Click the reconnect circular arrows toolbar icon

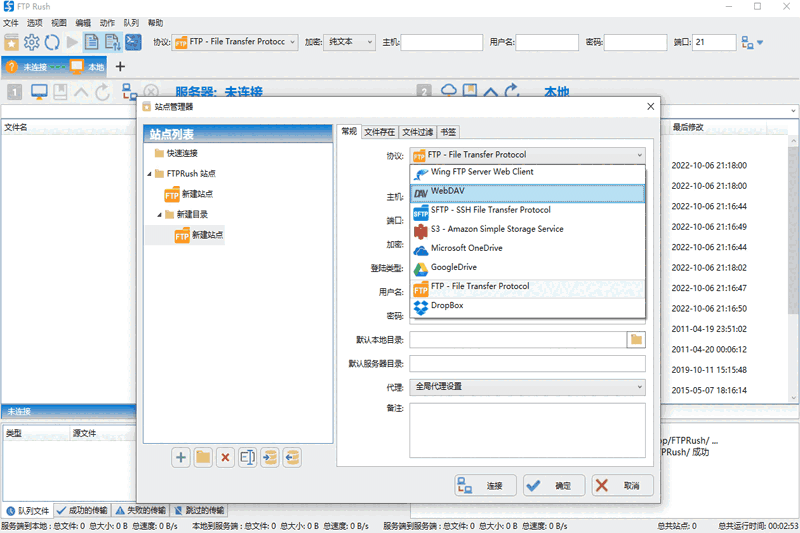(x=52, y=42)
